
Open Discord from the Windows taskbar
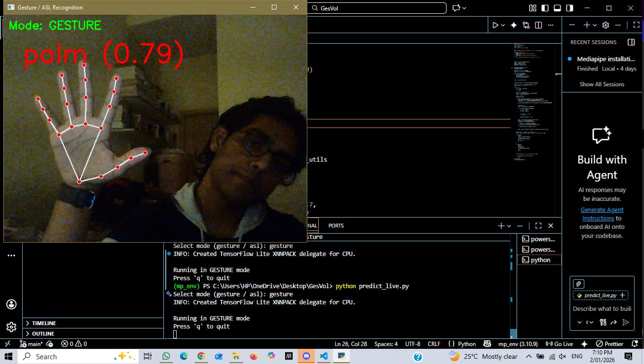[306, 356]
